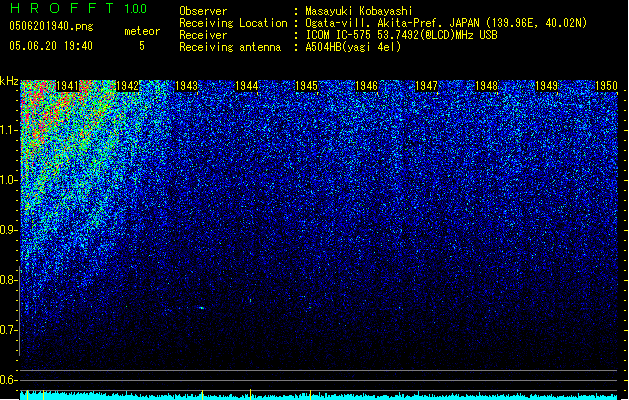Click the date stamp 05.06.20 19:40
This screenshot has width=629, height=400.
point(51,46)
